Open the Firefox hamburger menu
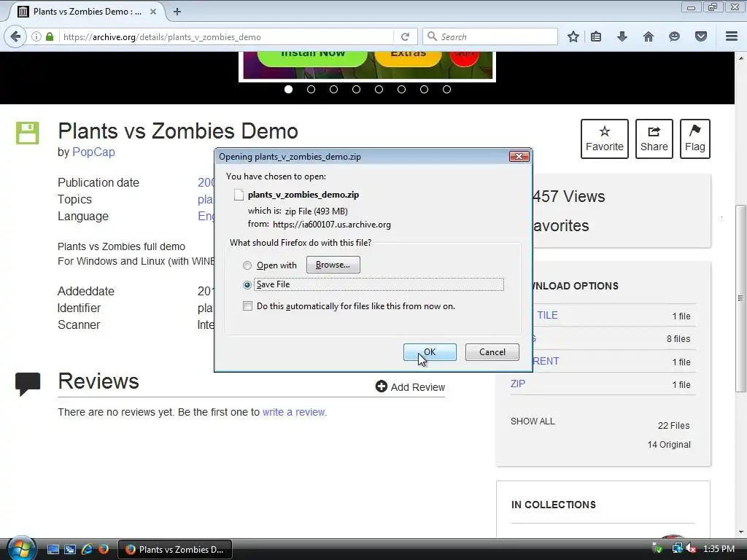 (x=732, y=36)
